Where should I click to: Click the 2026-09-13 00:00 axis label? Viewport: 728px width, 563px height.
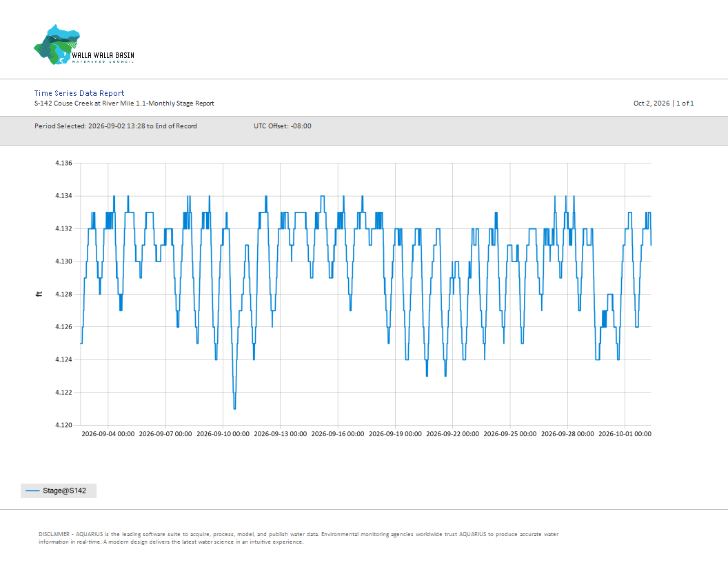[281, 434]
